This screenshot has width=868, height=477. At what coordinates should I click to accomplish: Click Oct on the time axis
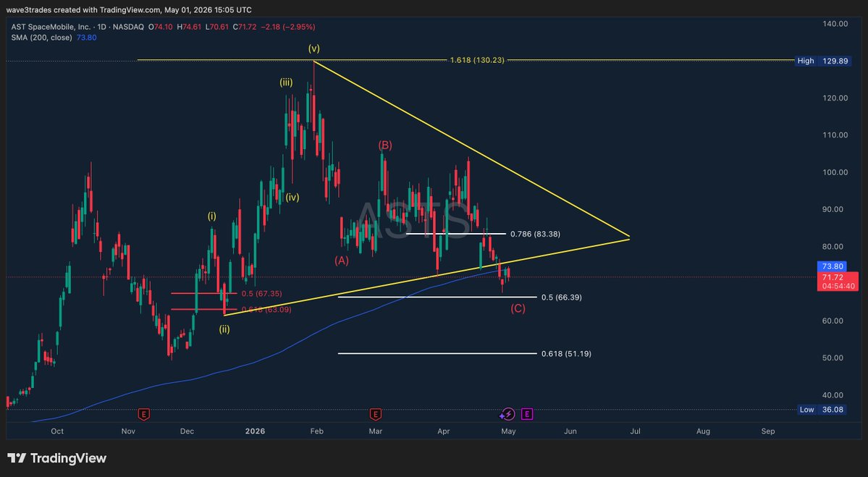click(57, 431)
